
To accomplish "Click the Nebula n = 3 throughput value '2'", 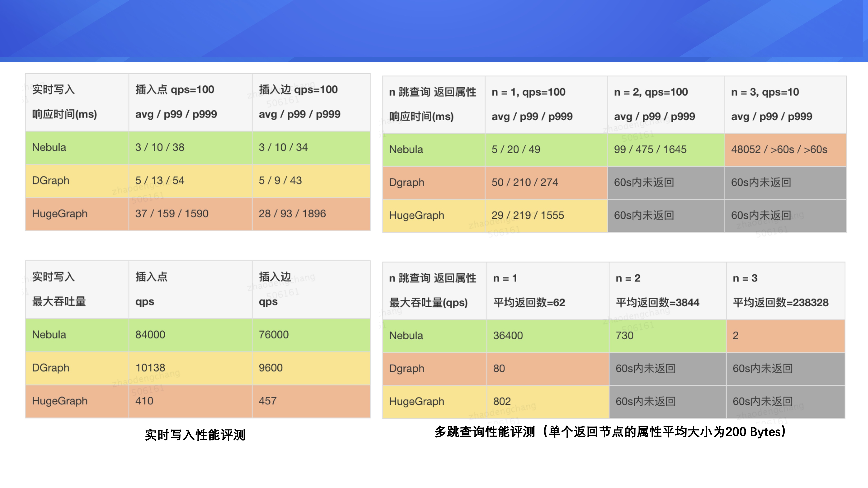I will [736, 335].
